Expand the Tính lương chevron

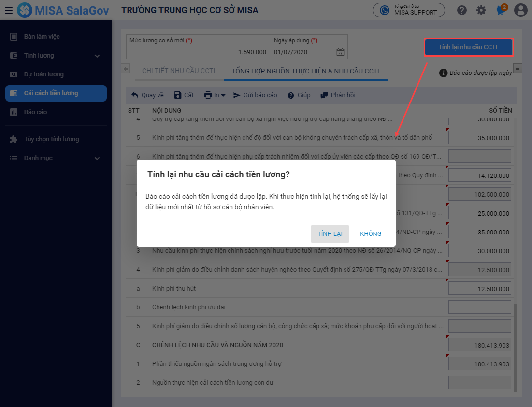pos(97,56)
